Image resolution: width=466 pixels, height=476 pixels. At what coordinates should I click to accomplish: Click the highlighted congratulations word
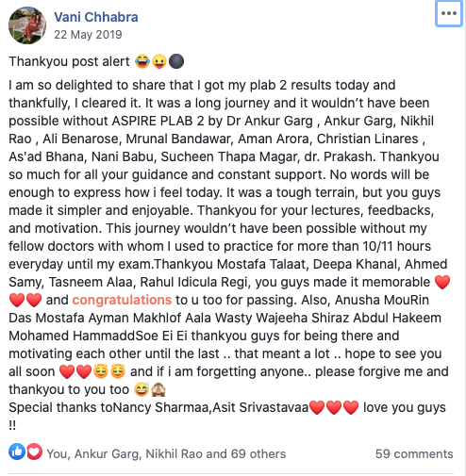coord(122,300)
